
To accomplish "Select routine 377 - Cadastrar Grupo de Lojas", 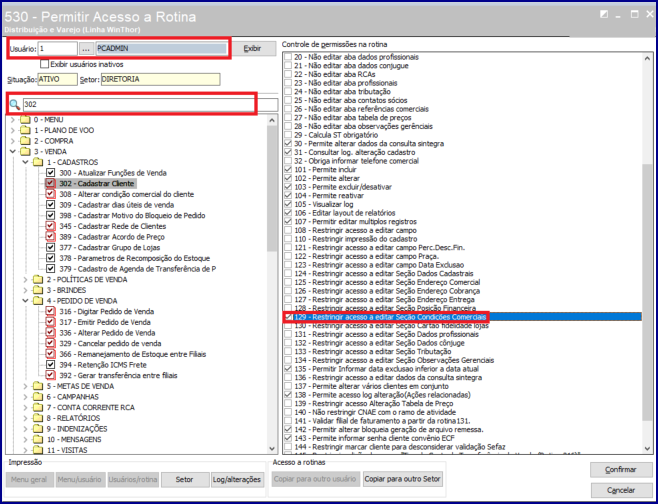I will coord(109,248).
